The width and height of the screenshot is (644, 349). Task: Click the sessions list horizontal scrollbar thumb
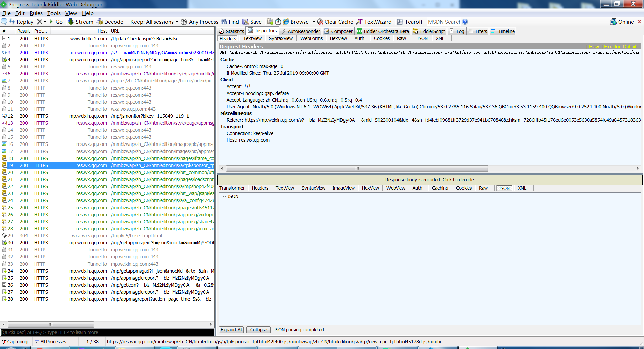point(51,324)
